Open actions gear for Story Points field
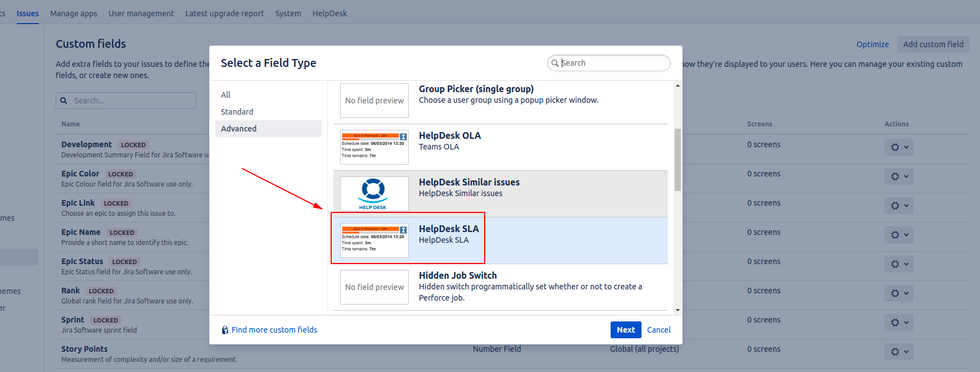 point(898,352)
